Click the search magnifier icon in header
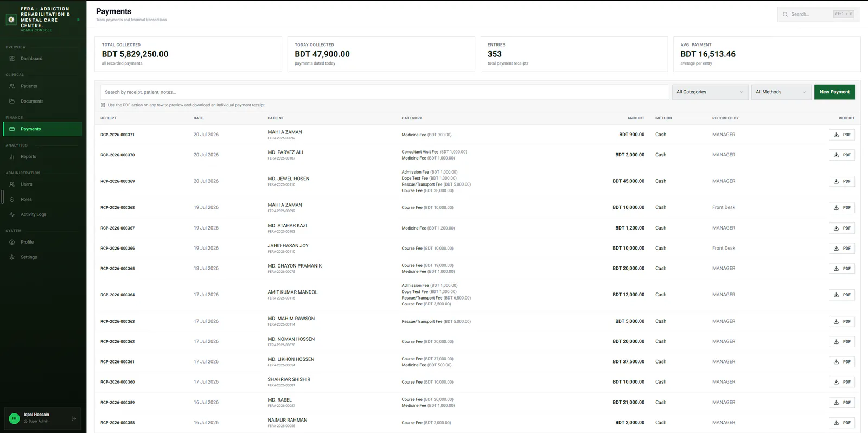 click(x=785, y=15)
